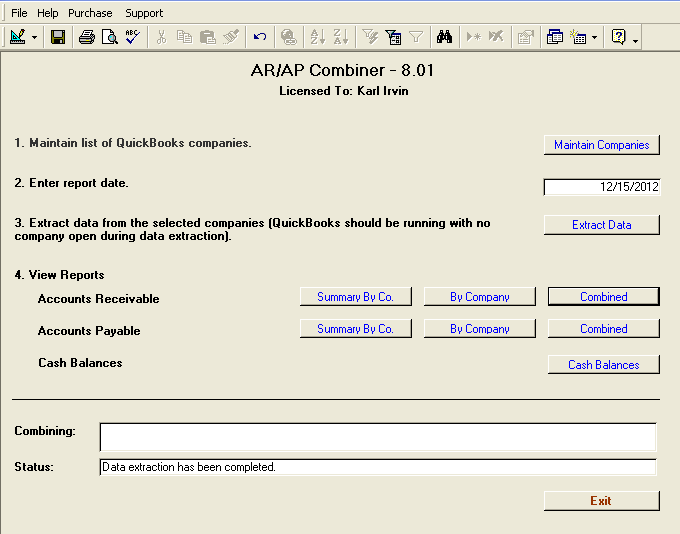Viewport: 680px width, 534px height.
Task: Open Accounts Payable Combined report
Action: (604, 329)
